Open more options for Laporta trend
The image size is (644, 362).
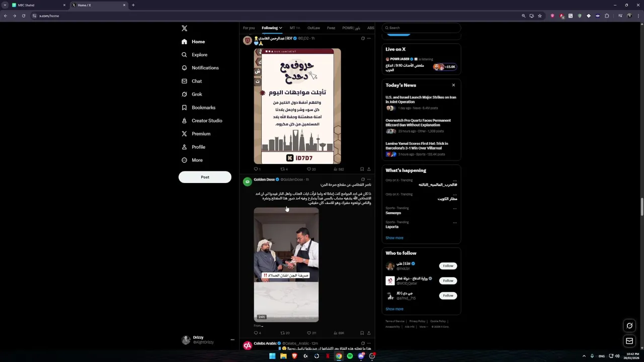(455, 222)
